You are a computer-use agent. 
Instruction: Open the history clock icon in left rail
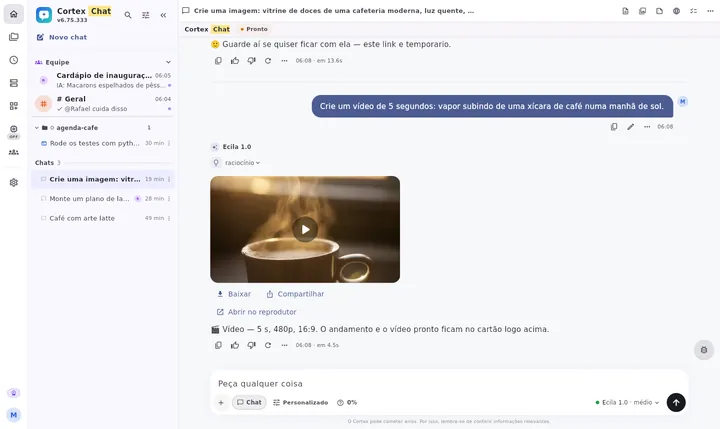14,60
